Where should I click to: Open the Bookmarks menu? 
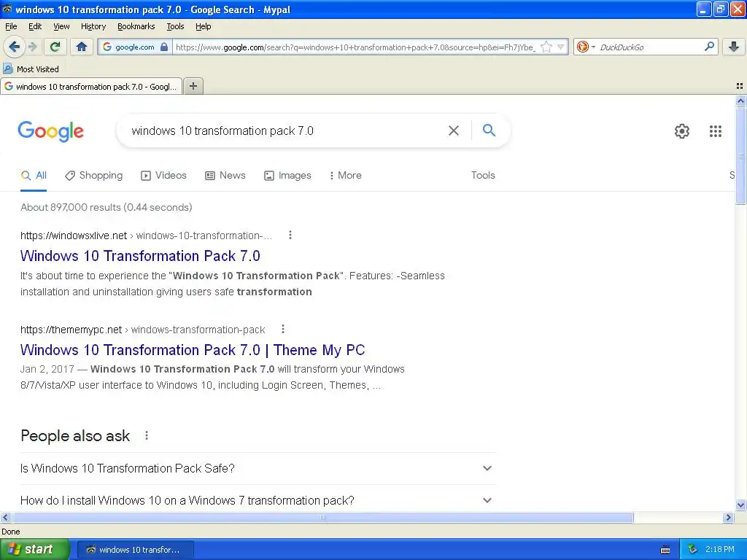point(136,26)
